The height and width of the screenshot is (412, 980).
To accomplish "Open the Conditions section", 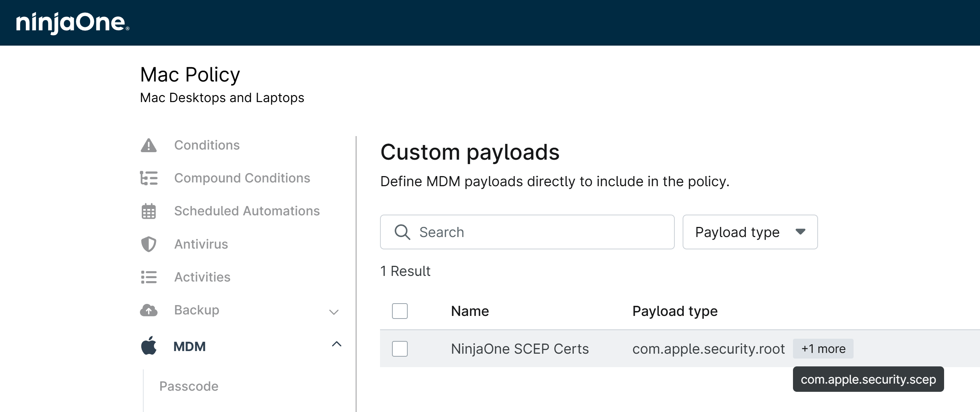I will click(x=206, y=145).
